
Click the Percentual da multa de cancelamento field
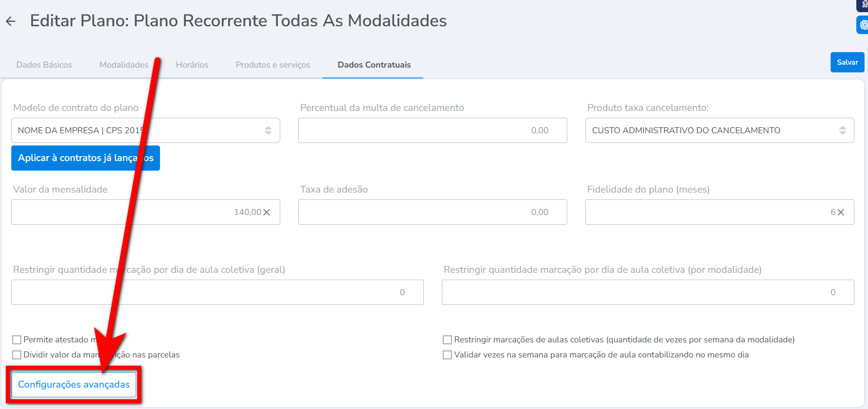(432, 130)
